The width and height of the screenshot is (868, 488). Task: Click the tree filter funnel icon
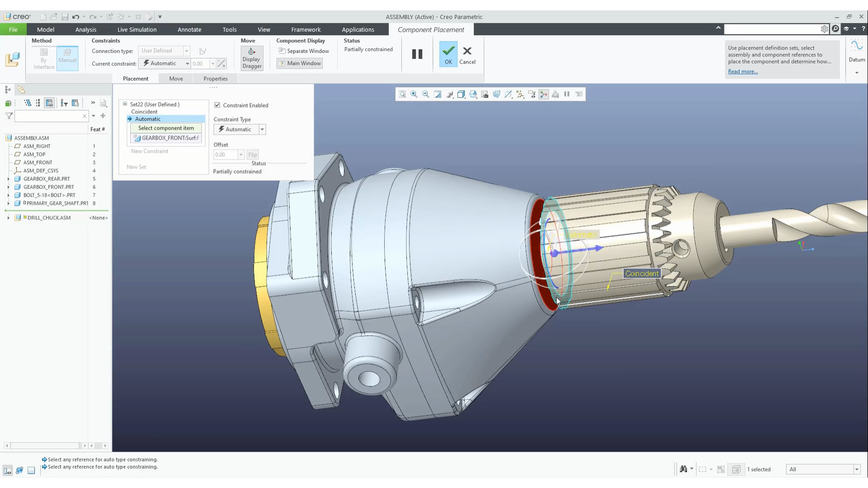(x=9, y=116)
